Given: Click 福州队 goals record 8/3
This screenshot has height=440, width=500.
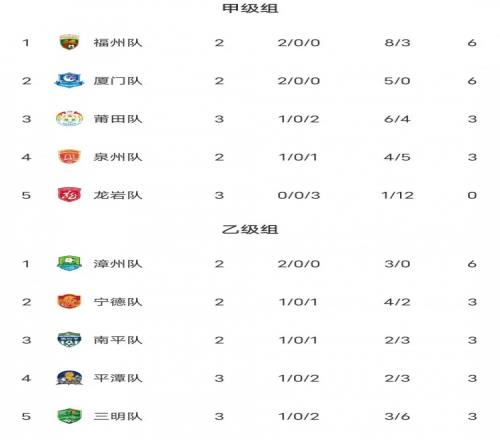Looking at the screenshot, I should click(397, 43).
